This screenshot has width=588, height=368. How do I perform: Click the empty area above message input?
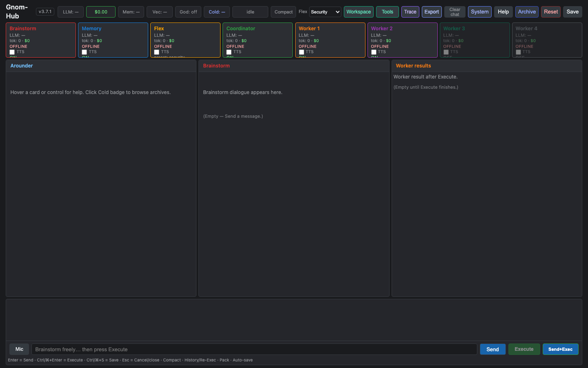294,320
